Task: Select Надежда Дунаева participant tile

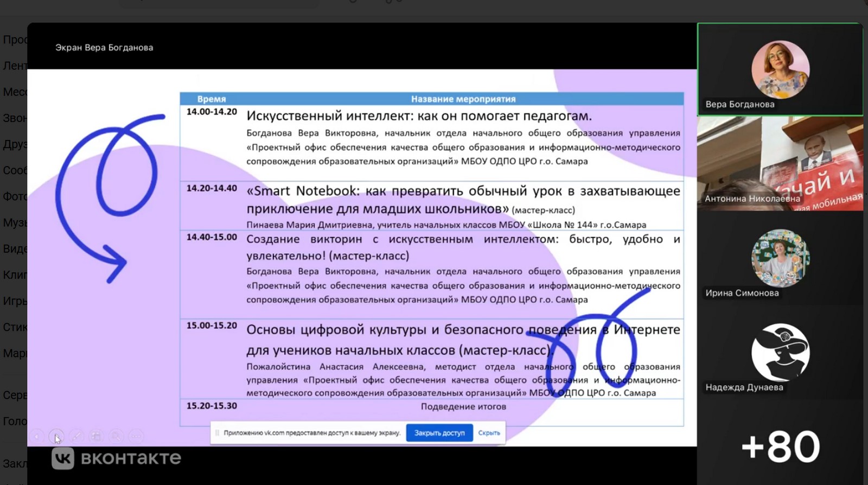Action: pos(780,352)
